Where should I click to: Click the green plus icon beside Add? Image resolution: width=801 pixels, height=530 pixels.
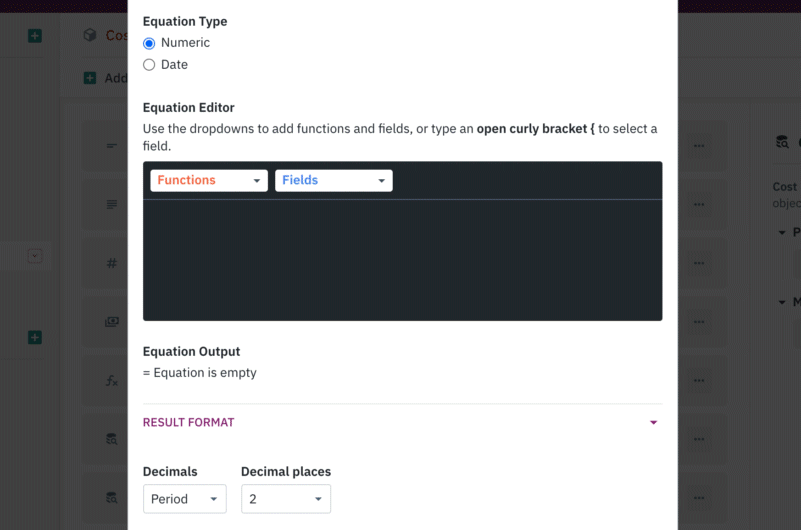click(x=90, y=78)
